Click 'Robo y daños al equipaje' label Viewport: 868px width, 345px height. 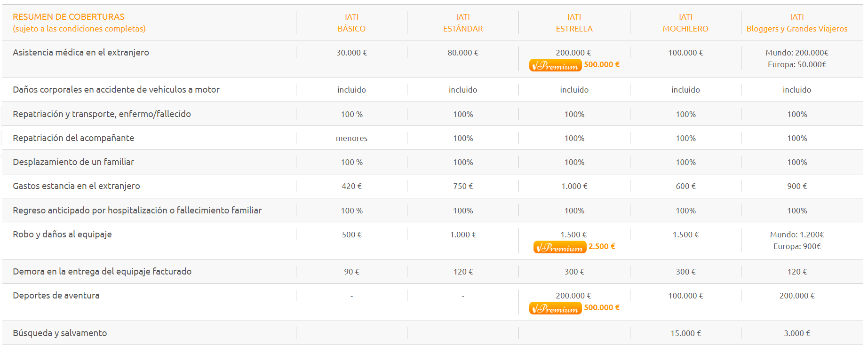62,235
